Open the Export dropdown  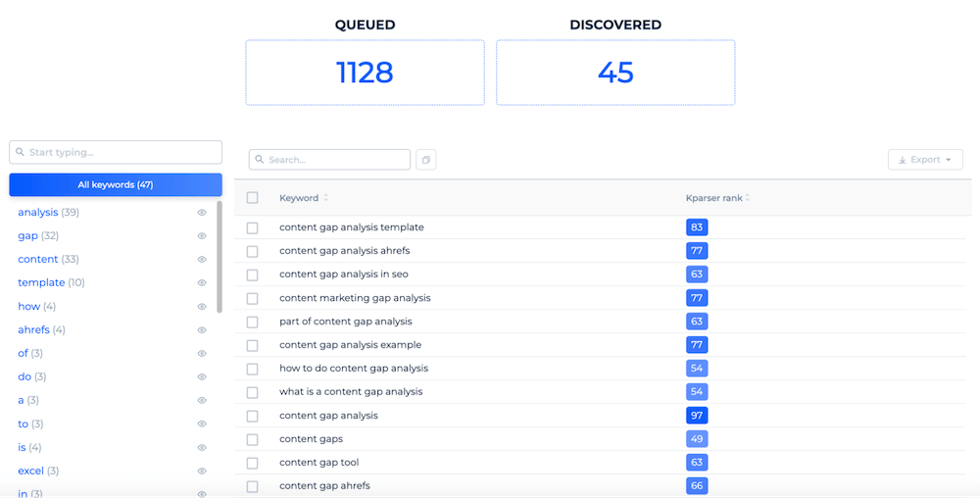[x=925, y=160]
